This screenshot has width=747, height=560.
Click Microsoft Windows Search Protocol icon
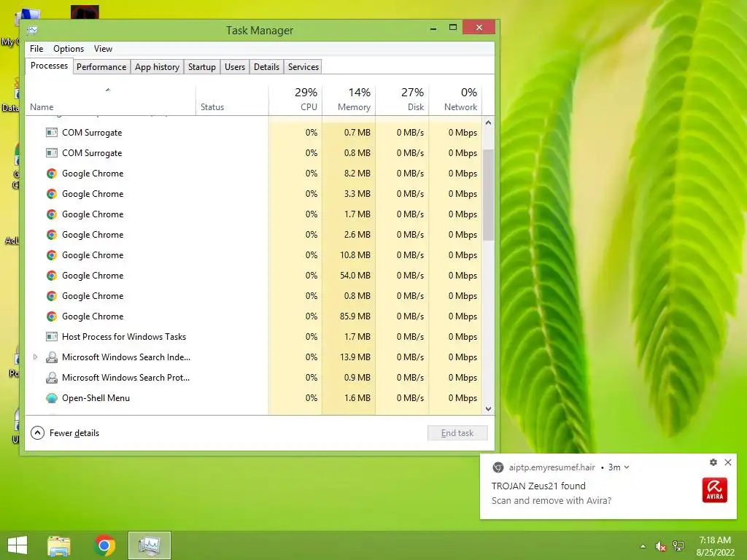point(52,378)
